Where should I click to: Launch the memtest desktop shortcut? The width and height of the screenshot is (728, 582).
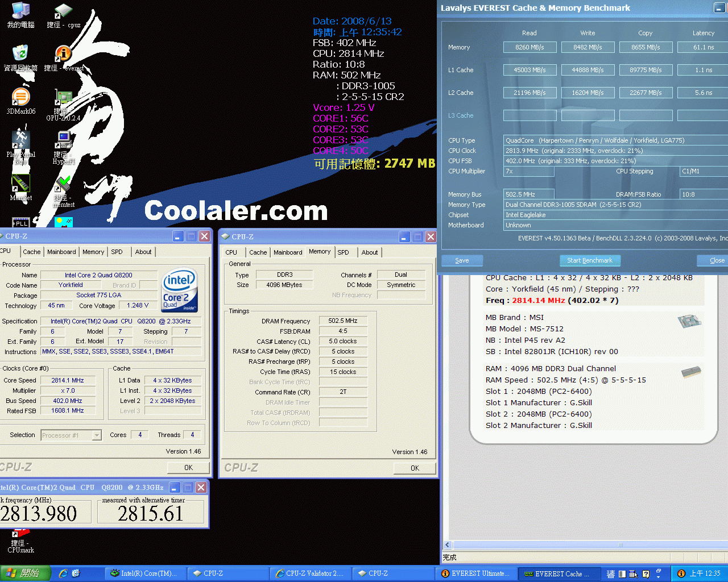pyautogui.click(x=63, y=192)
